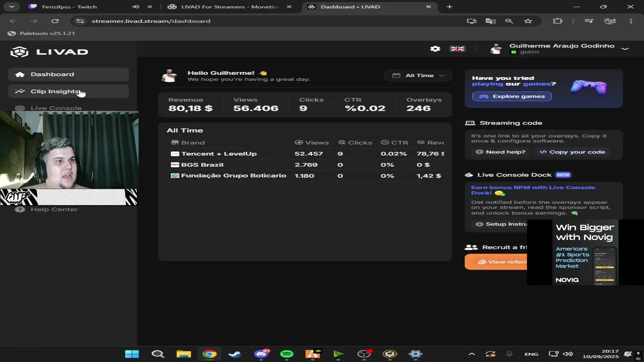Change language with the UK flag icon
The image size is (644, 362).
457,49
